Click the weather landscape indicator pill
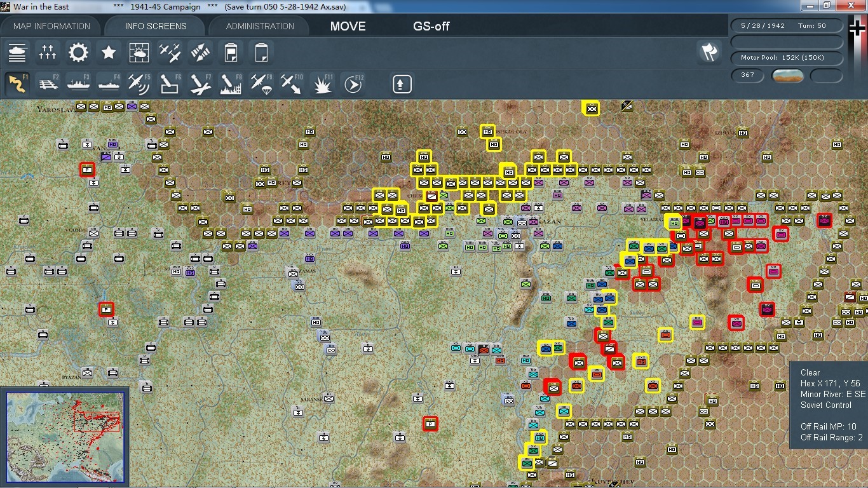 click(788, 76)
